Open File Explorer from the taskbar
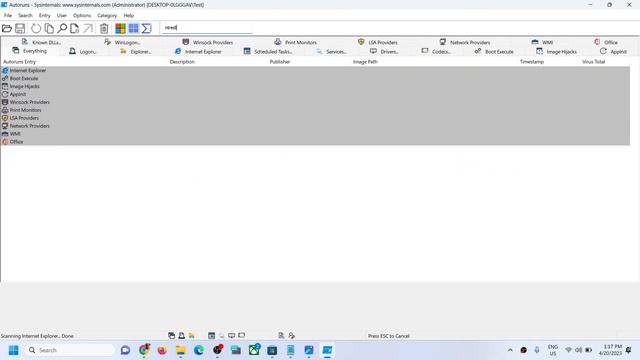The image size is (640, 360). pos(180,350)
